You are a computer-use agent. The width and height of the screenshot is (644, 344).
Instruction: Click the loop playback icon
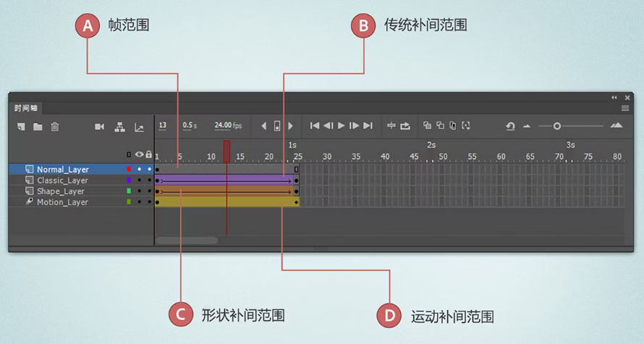click(405, 126)
